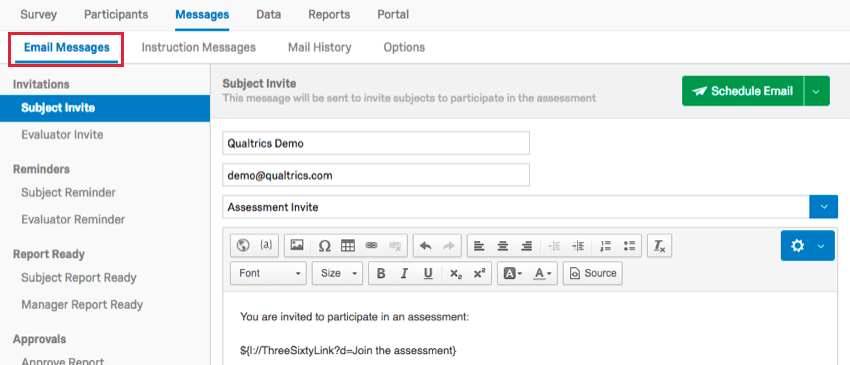
Task: Click the piped text {a} icon
Action: 266,246
